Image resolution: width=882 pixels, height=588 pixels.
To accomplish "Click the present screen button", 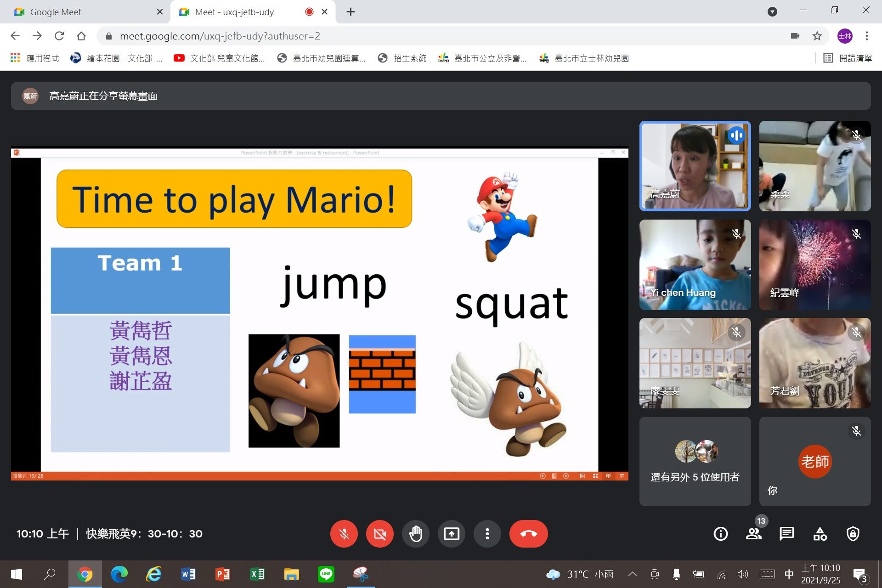I will tap(452, 534).
